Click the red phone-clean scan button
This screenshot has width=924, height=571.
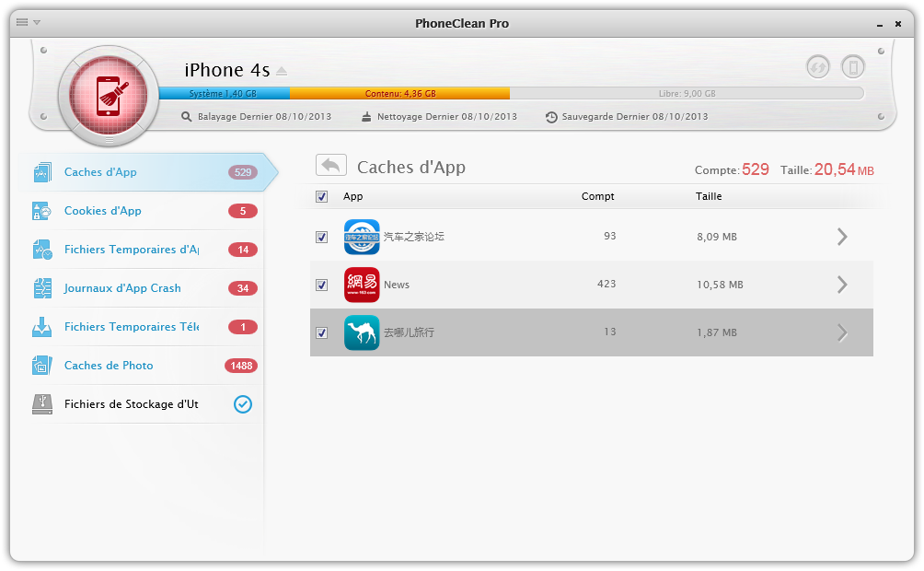109,96
